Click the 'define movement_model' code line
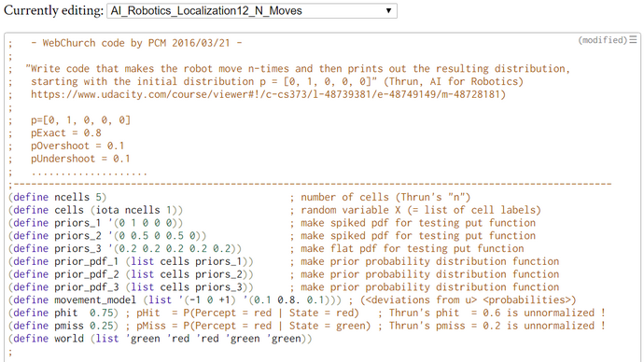 click(175, 300)
